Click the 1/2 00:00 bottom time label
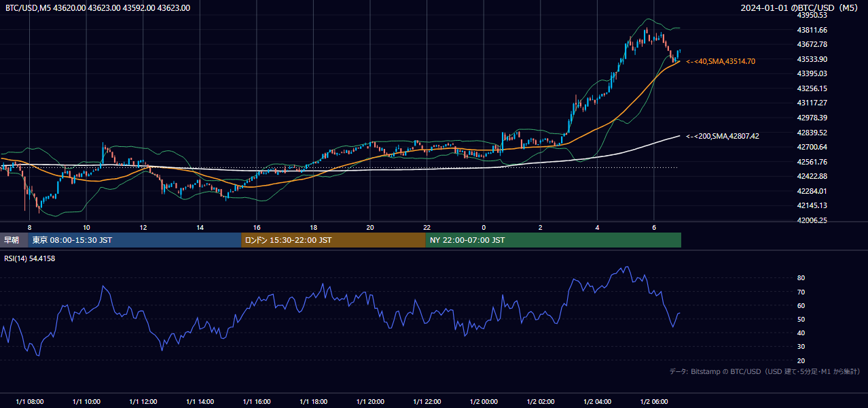Viewport: 868px width, 408px height. tap(484, 401)
